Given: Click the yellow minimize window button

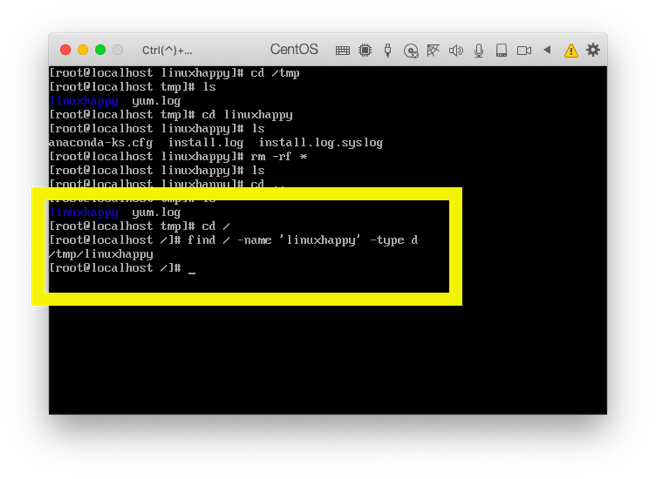Looking at the screenshot, I should pyautogui.click(x=83, y=50).
